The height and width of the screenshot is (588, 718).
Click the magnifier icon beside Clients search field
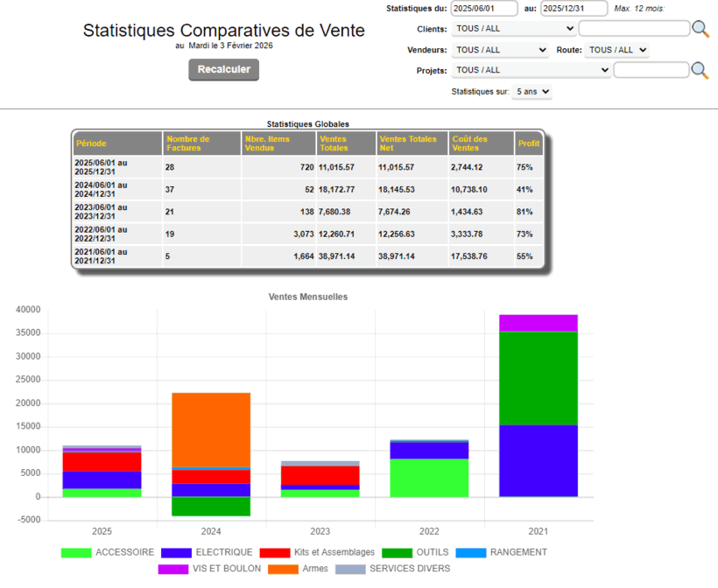tap(700, 29)
